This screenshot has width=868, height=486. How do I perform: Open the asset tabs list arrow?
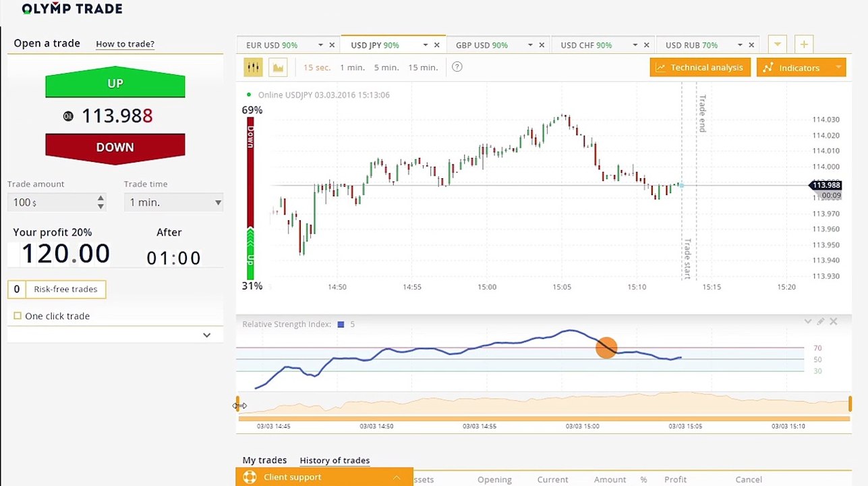(x=778, y=45)
